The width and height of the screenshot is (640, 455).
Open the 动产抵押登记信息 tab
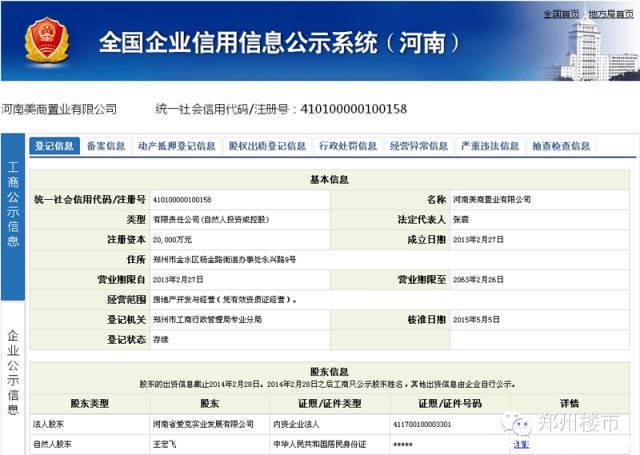[177, 146]
